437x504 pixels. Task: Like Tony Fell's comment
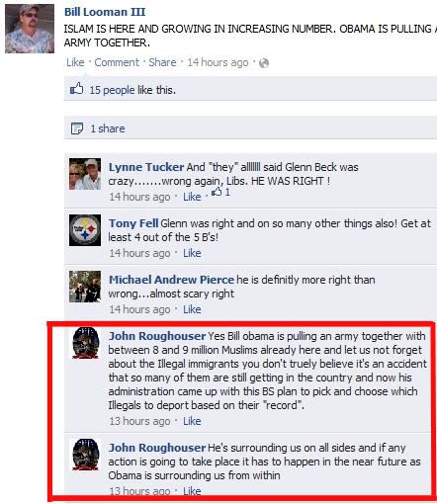(192, 253)
